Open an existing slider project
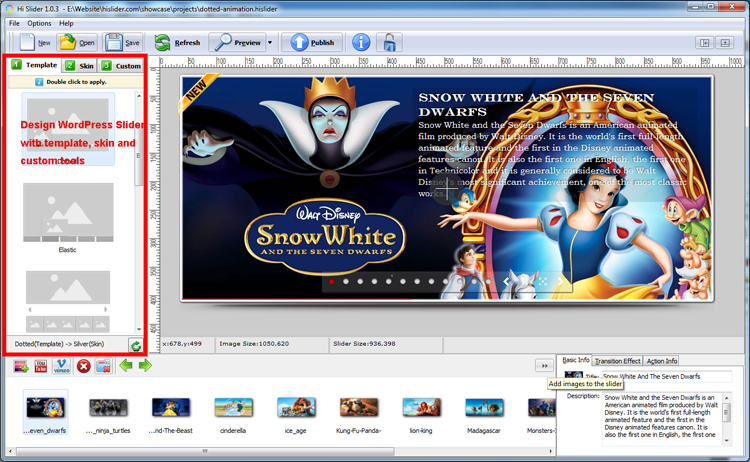The width and height of the screenshot is (750, 462). click(x=77, y=43)
